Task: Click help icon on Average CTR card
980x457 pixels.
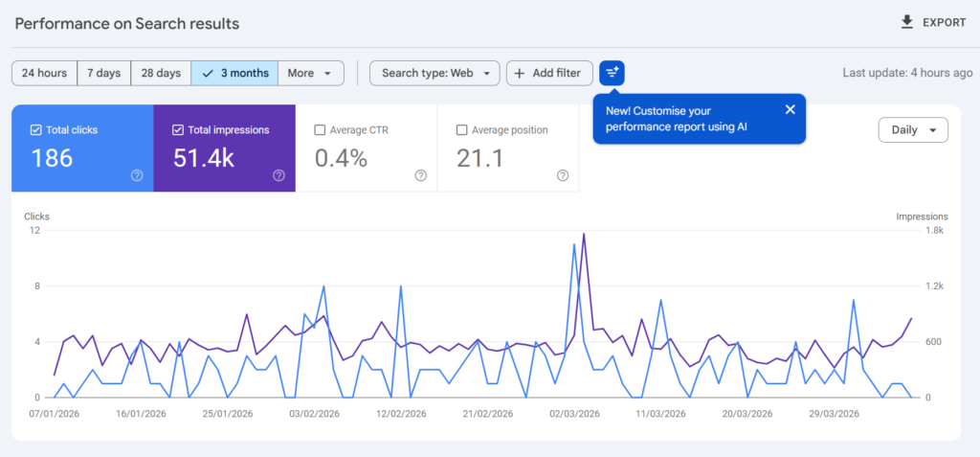Action: tap(420, 175)
